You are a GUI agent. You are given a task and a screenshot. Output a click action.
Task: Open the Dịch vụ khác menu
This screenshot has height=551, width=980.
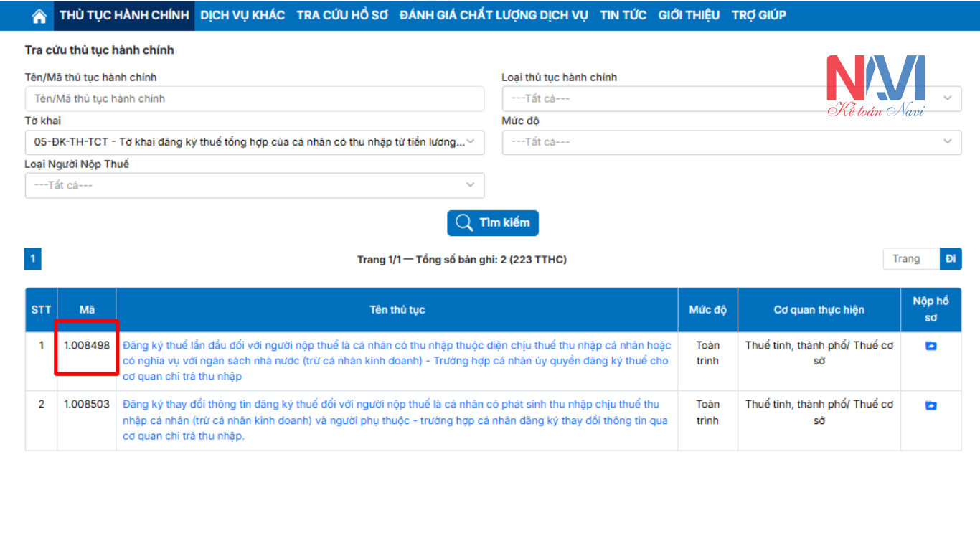pos(242,15)
